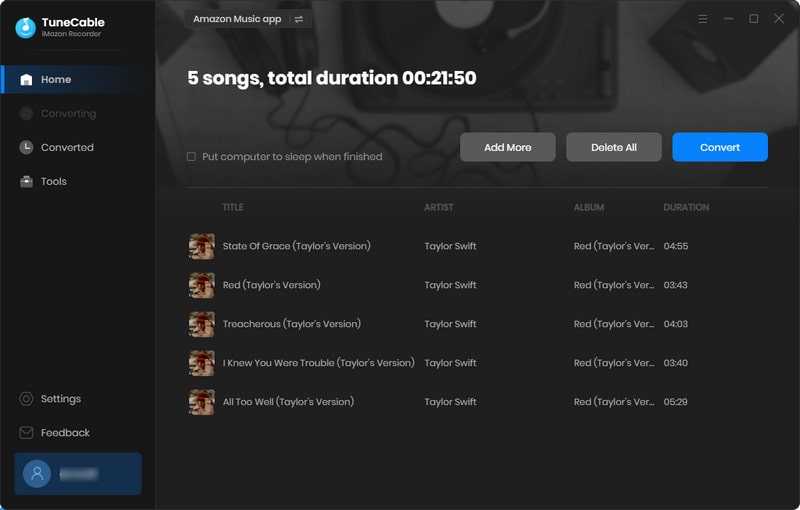This screenshot has height=510, width=800.
Task: Click the Amazon Music app source label
Action: pos(237,19)
